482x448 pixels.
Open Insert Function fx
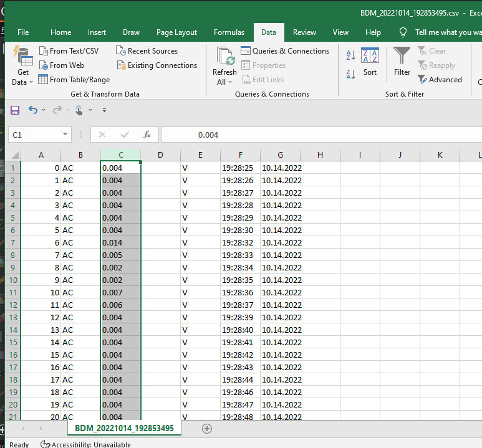coord(147,135)
